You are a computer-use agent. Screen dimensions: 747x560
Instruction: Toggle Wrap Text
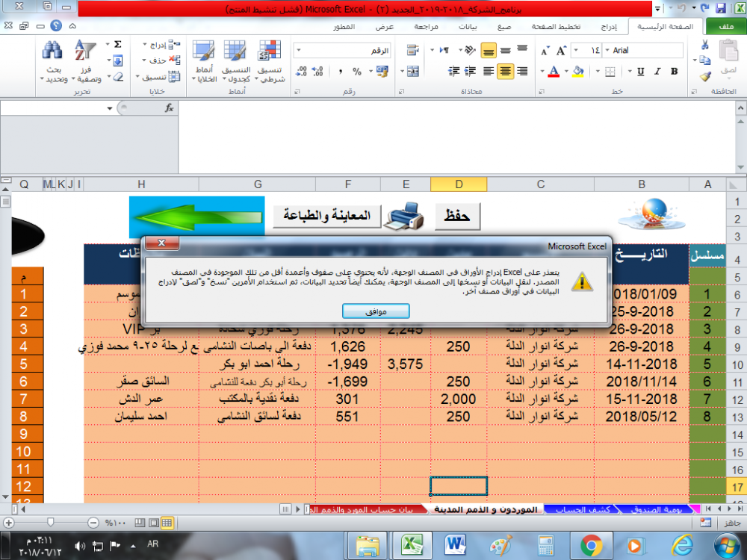click(x=412, y=50)
